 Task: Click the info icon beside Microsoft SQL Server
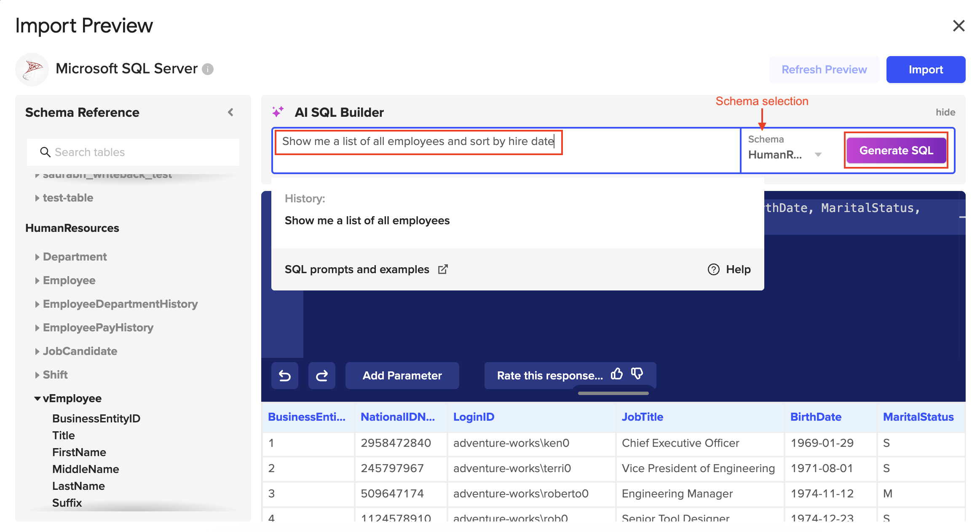[x=208, y=69]
